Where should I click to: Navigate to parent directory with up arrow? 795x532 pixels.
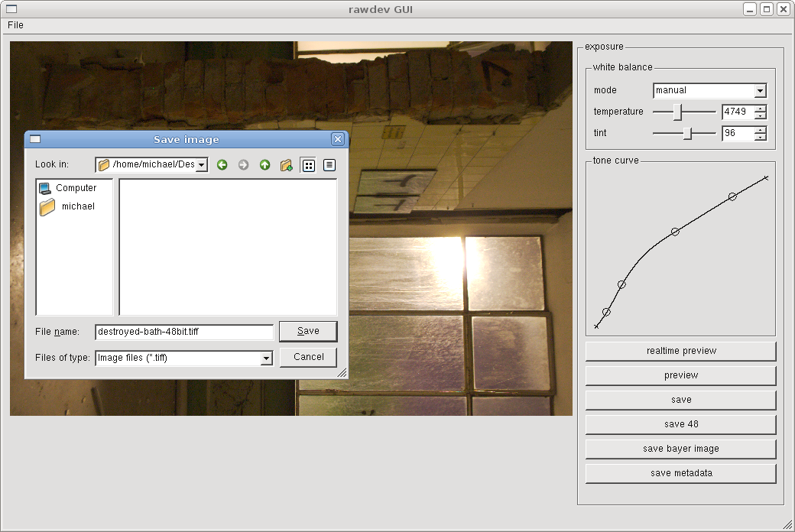(x=265, y=164)
